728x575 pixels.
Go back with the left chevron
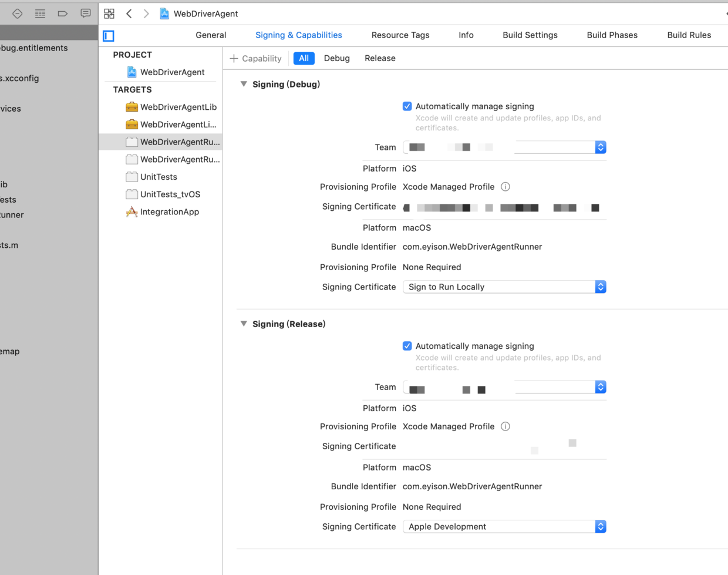(129, 14)
